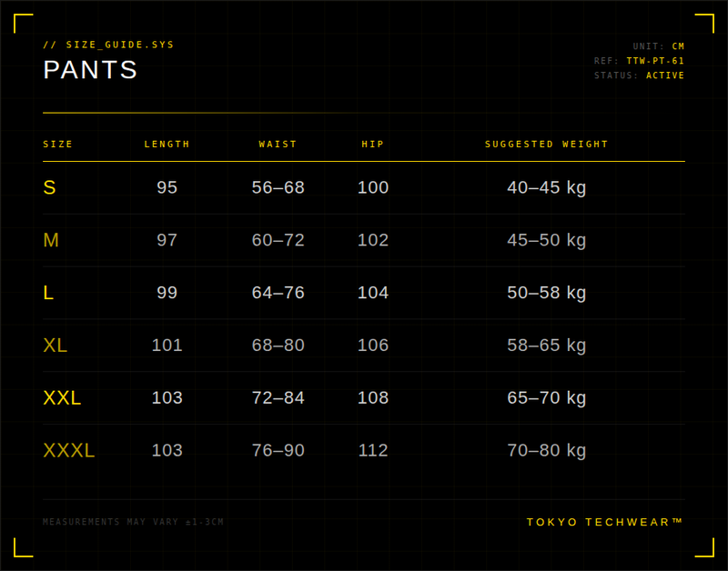This screenshot has height=571, width=728.
Task: Click the 40–45 kg weight cell
Action: 546,188
